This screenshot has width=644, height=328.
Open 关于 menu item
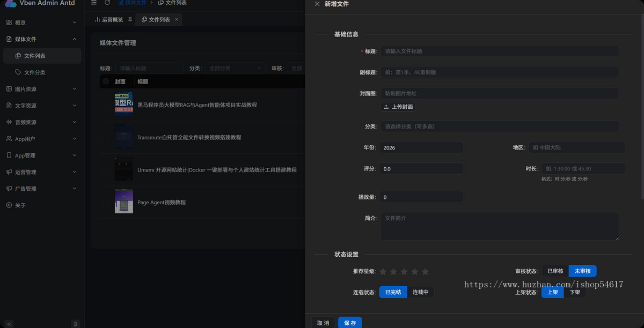point(42,205)
